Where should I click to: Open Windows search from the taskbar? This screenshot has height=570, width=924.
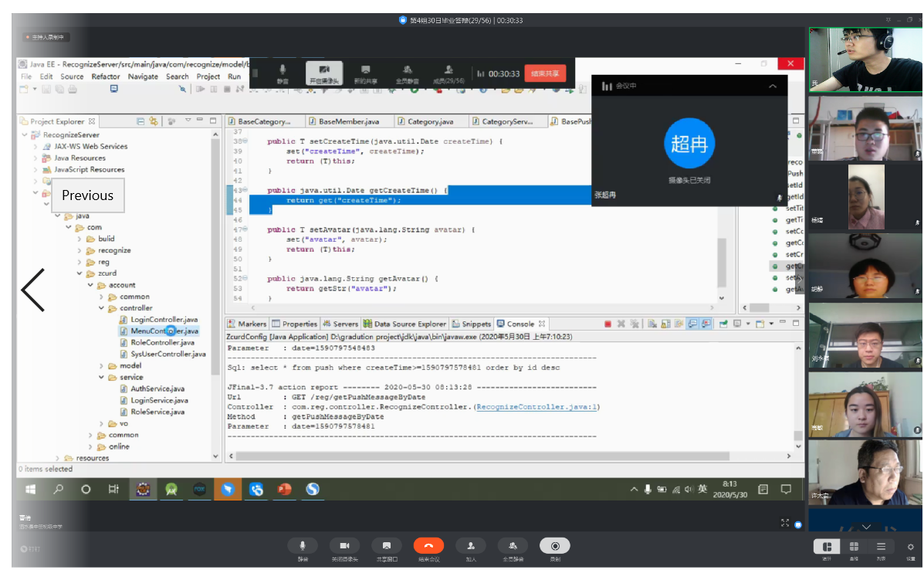pos(59,489)
